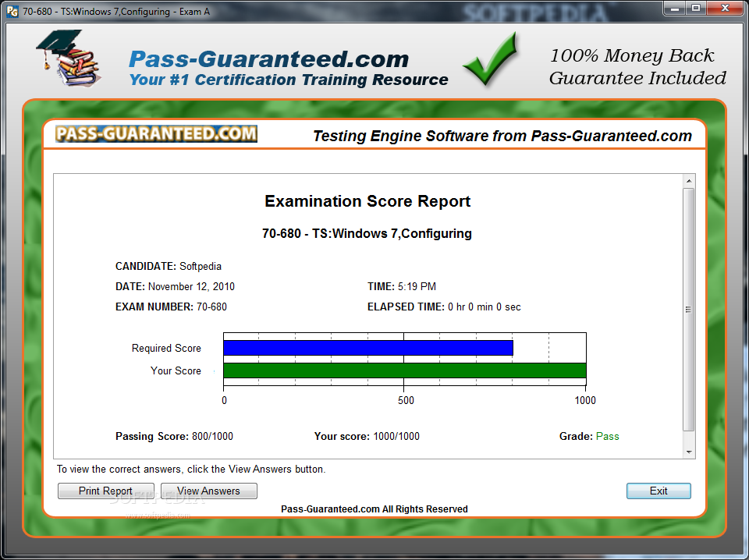Minimize the exam window
The width and height of the screenshot is (749, 560).
point(674,8)
